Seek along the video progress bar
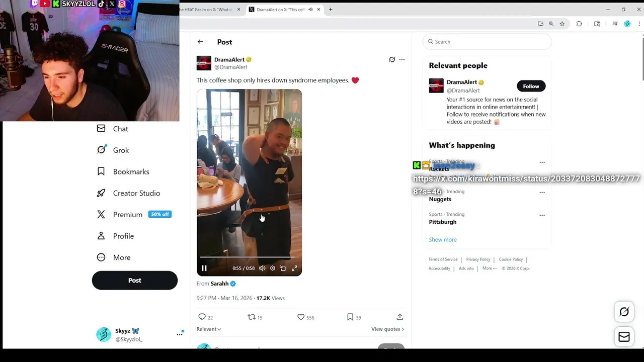644x362 pixels. coord(249,257)
